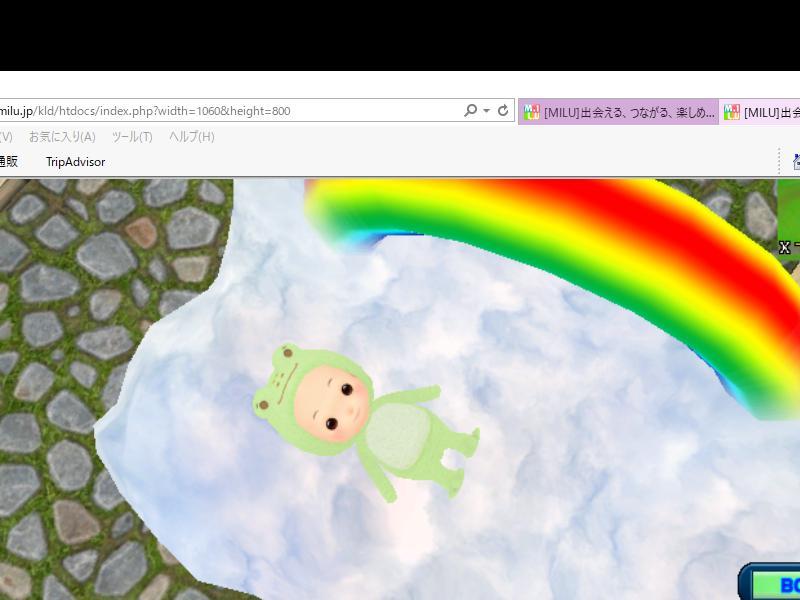Open the お気に入り(A) menu
The image size is (800, 600).
tap(62, 137)
